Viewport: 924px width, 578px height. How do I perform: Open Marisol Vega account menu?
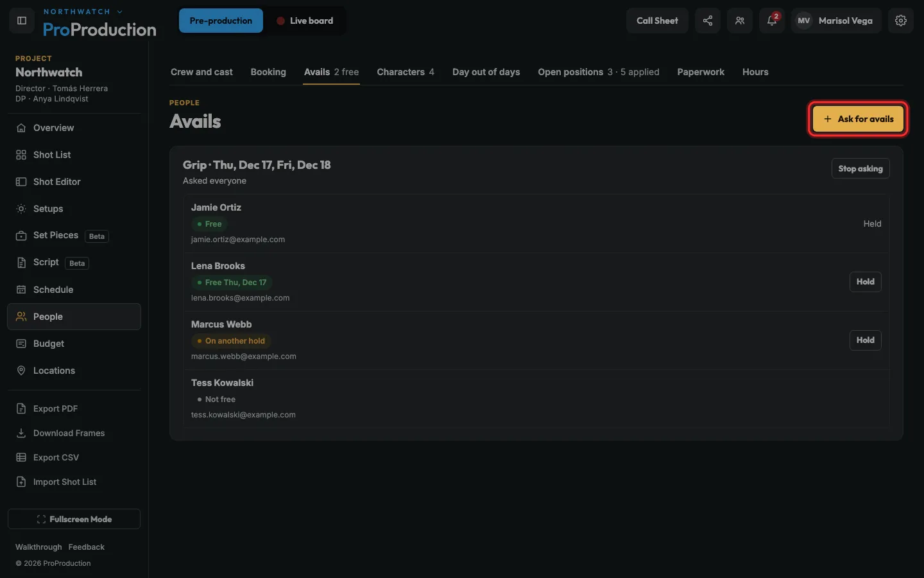point(835,21)
